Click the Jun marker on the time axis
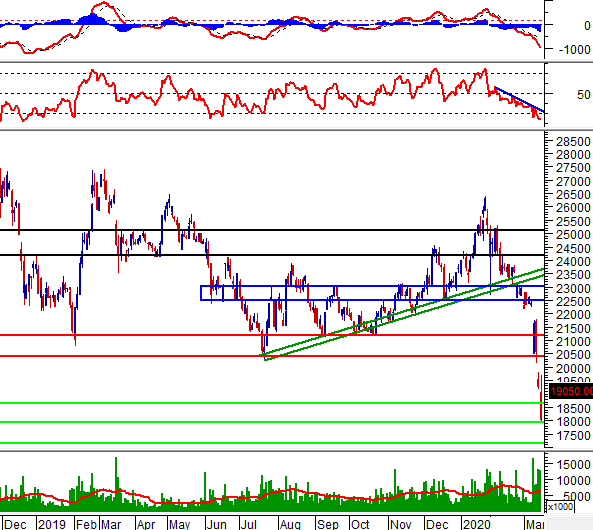The image size is (593, 530). tap(216, 524)
